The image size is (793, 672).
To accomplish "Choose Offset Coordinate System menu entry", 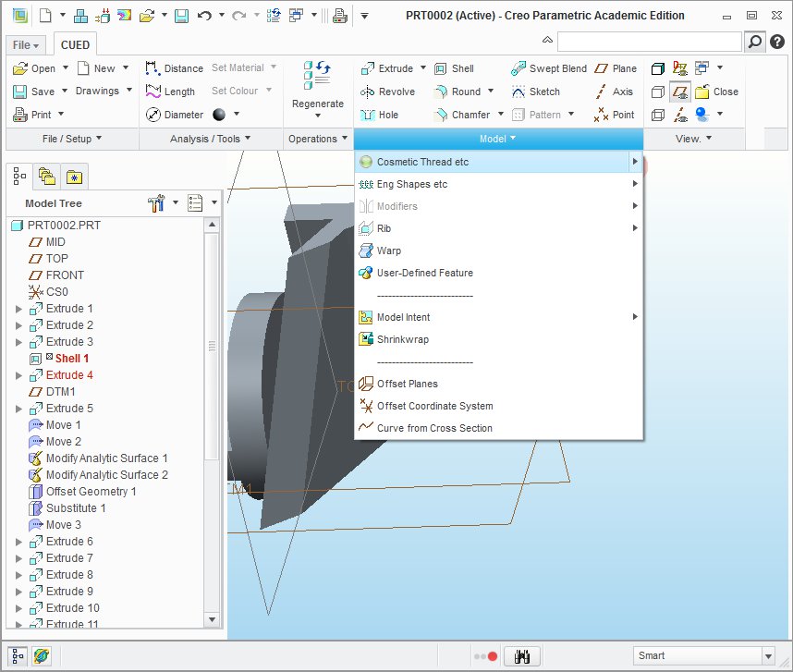I will (498, 406).
